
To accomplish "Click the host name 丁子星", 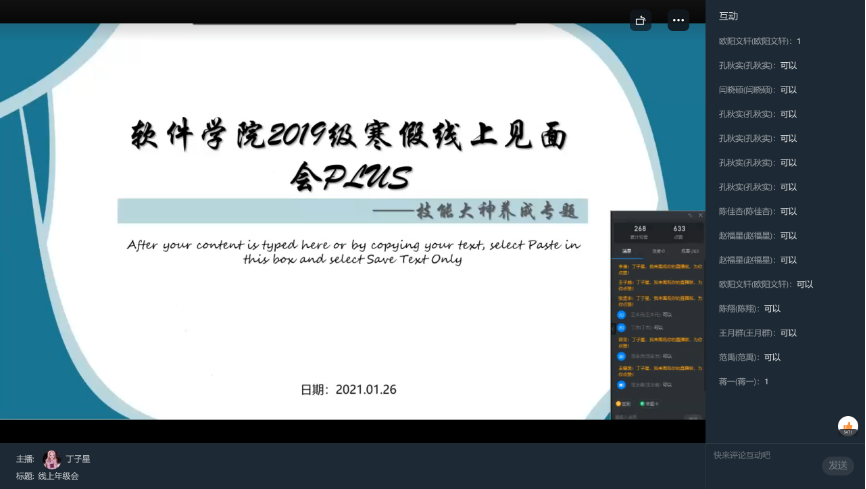I will pyautogui.click(x=78, y=459).
